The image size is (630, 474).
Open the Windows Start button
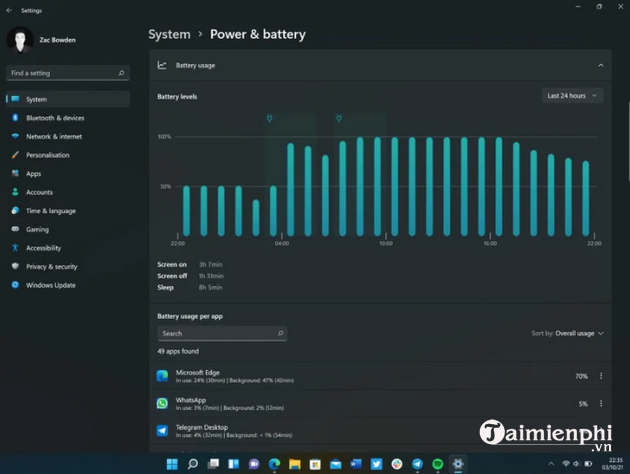172,464
